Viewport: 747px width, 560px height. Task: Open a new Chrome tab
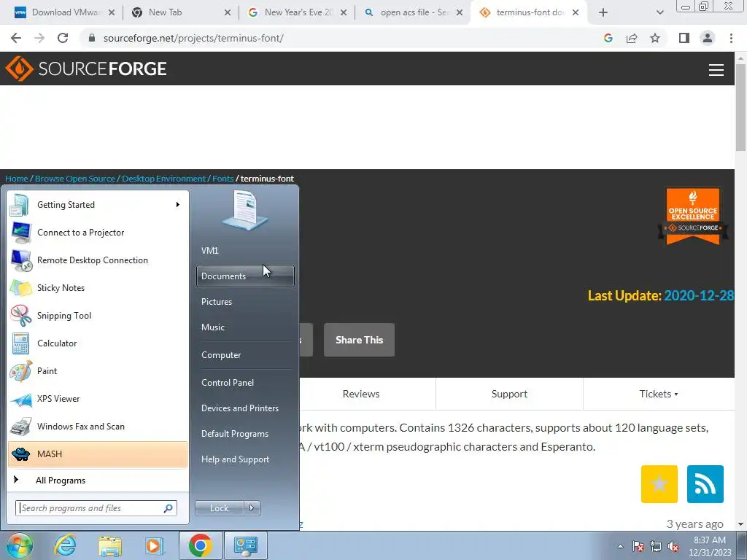(x=603, y=12)
